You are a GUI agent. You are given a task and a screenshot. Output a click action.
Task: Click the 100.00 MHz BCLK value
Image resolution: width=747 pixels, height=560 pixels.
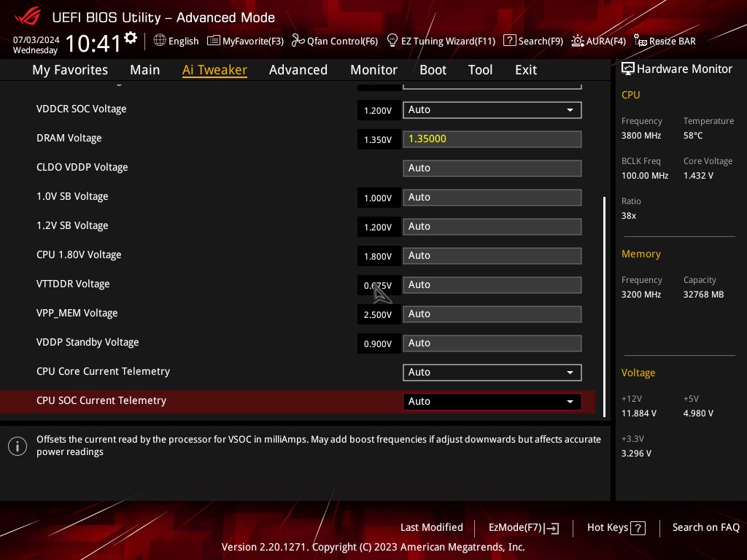click(645, 176)
